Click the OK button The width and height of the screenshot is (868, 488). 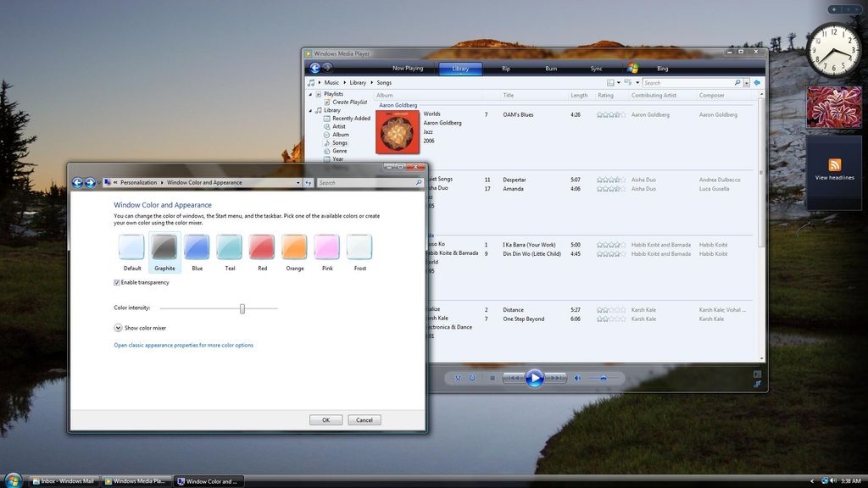tap(325, 419)
